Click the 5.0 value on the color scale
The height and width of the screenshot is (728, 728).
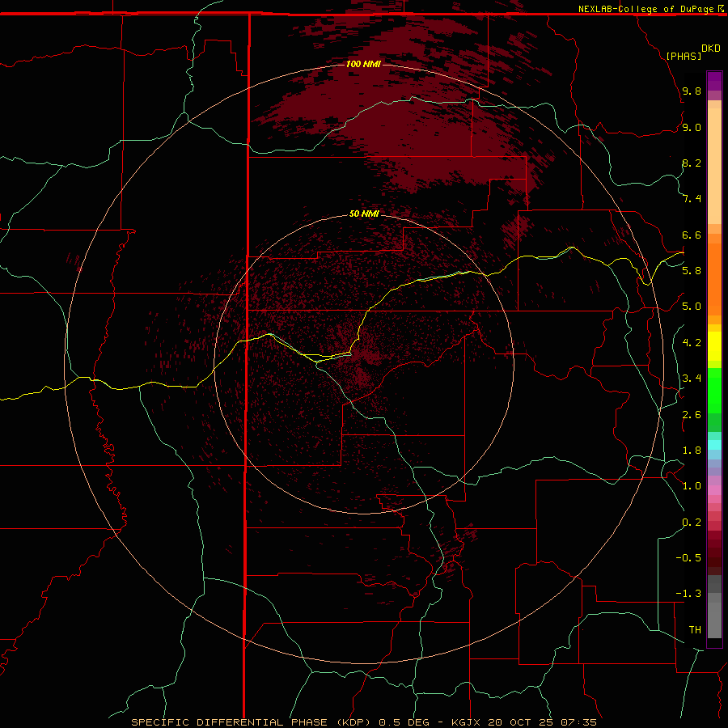692,307
